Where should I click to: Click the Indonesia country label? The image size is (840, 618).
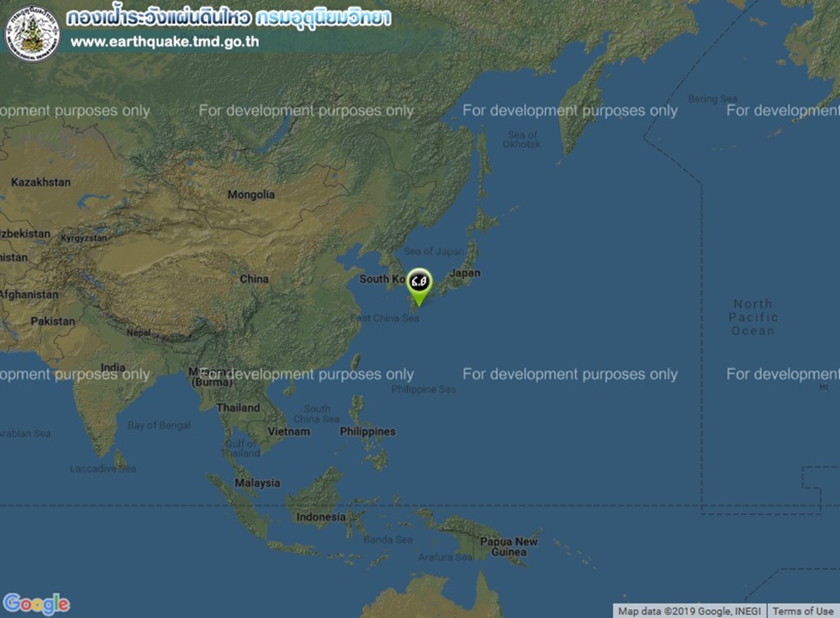tap(321, 517)
